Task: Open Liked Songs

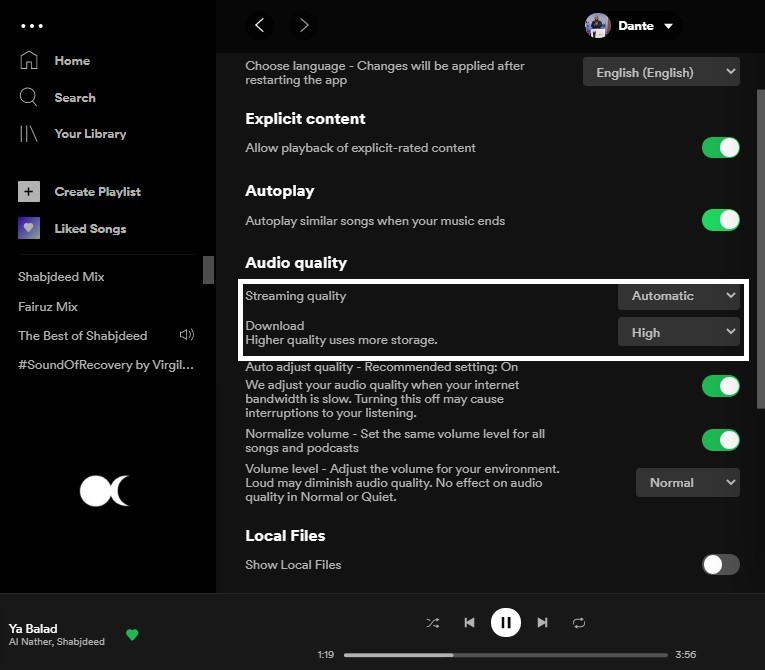Action: click(90, 228)
